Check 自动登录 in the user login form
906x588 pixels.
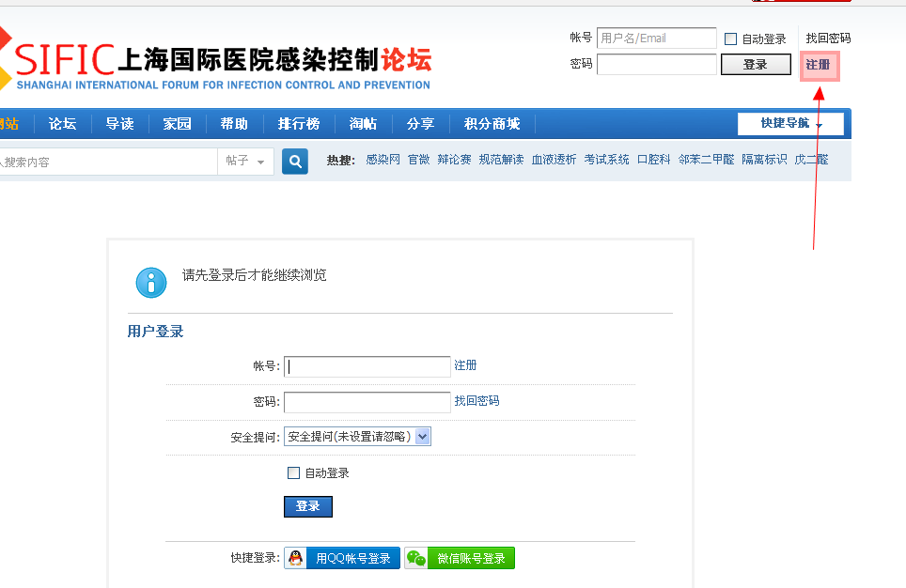click(293, 472)
